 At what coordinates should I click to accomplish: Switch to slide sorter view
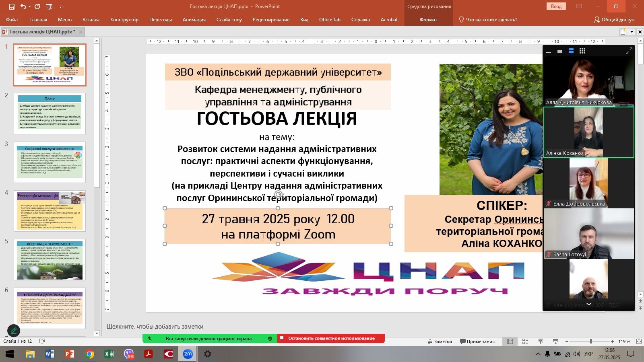tap(525, 341)
